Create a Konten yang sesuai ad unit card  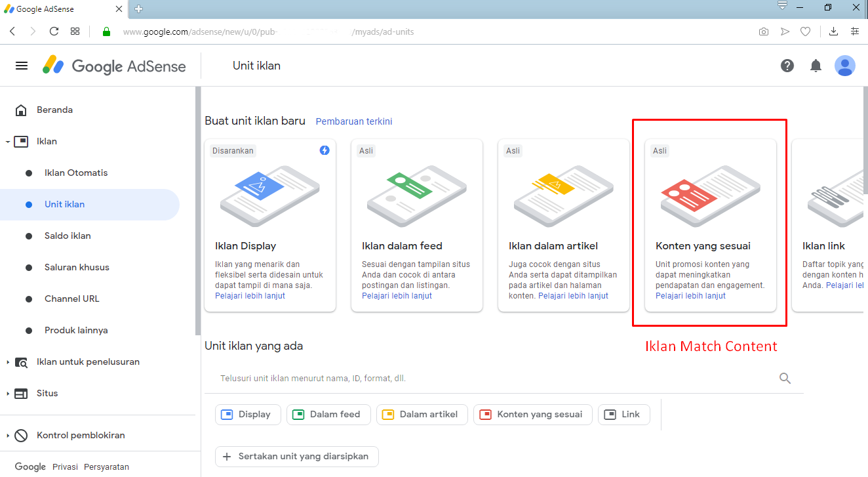pos(711,225)
